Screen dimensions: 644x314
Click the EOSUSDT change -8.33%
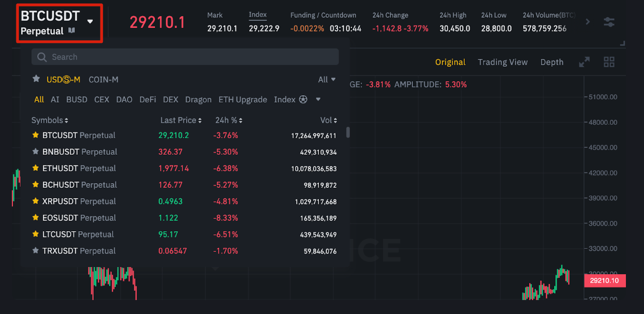coord(225,218)
